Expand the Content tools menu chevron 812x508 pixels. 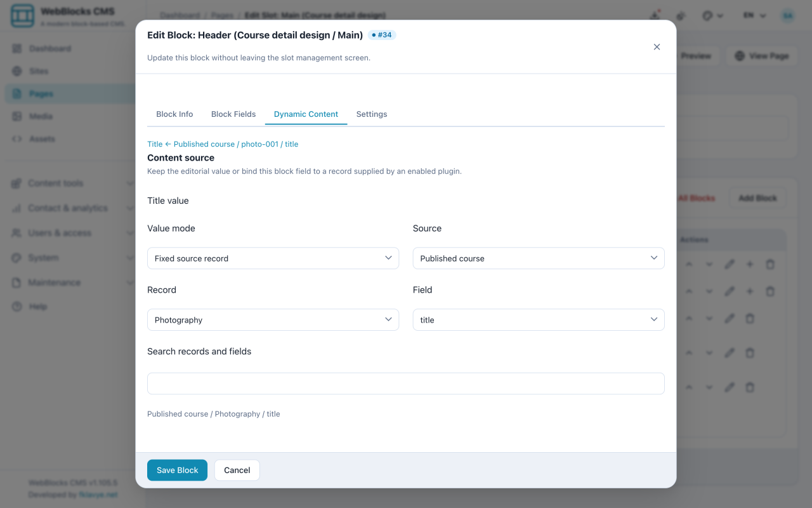130,184
